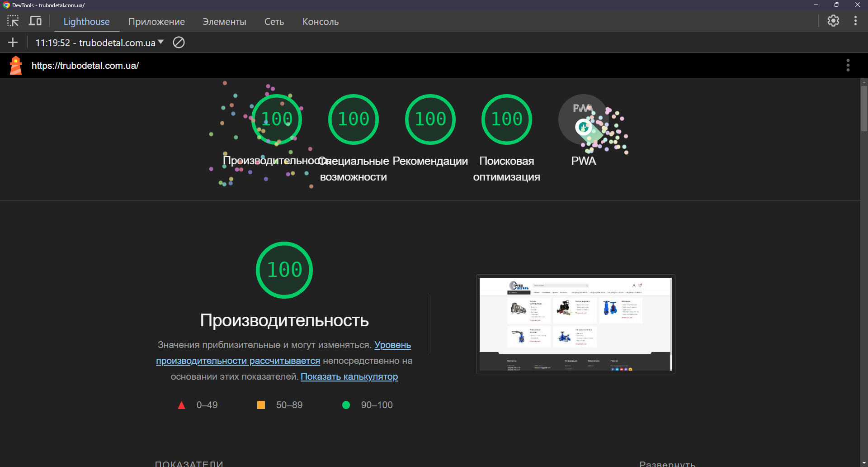Viewport: 868px width, 467px height.
Task: Open the final page screenshot thumbnail
Action: click(576, 324)
